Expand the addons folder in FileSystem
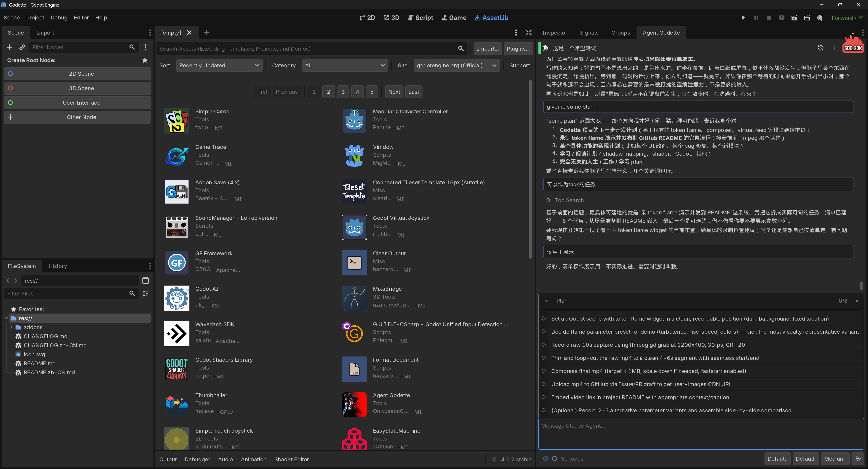 click(x=11, y=327)
